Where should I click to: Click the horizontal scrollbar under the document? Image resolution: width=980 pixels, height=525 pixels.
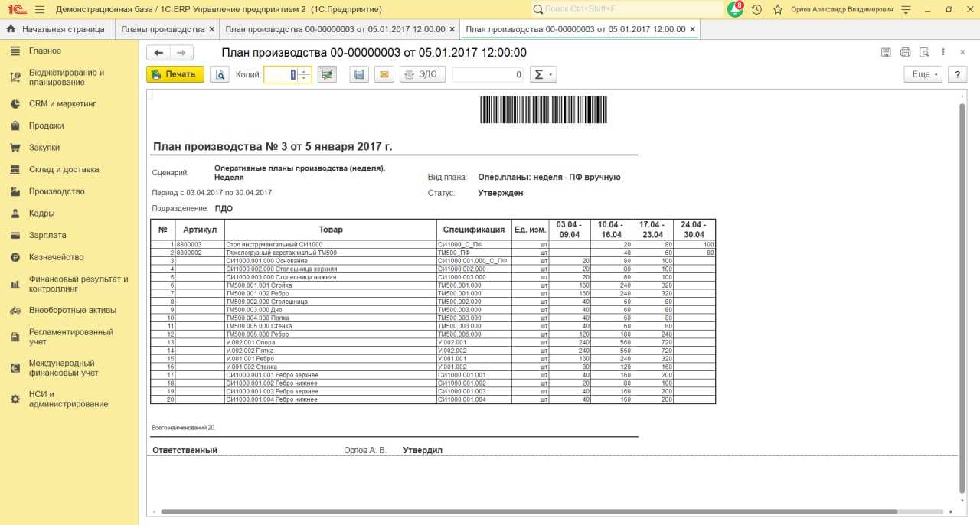pyautogui.click(x=528, y=511)
